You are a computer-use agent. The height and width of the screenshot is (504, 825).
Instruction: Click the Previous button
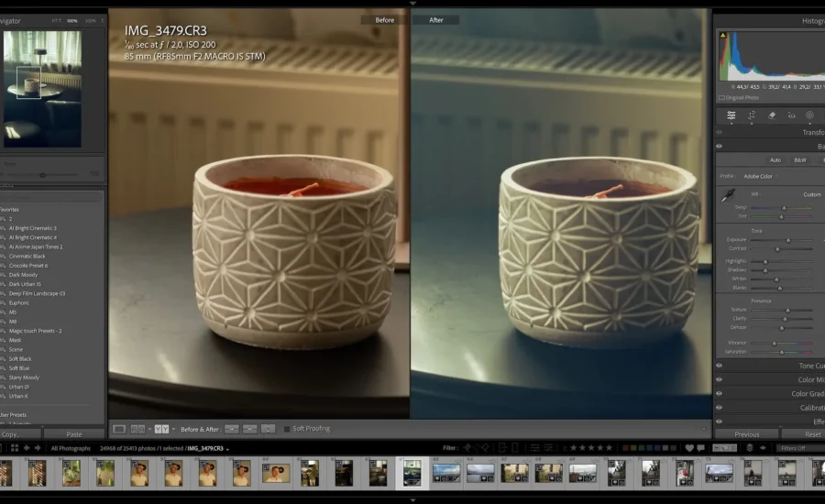(747, 434)
